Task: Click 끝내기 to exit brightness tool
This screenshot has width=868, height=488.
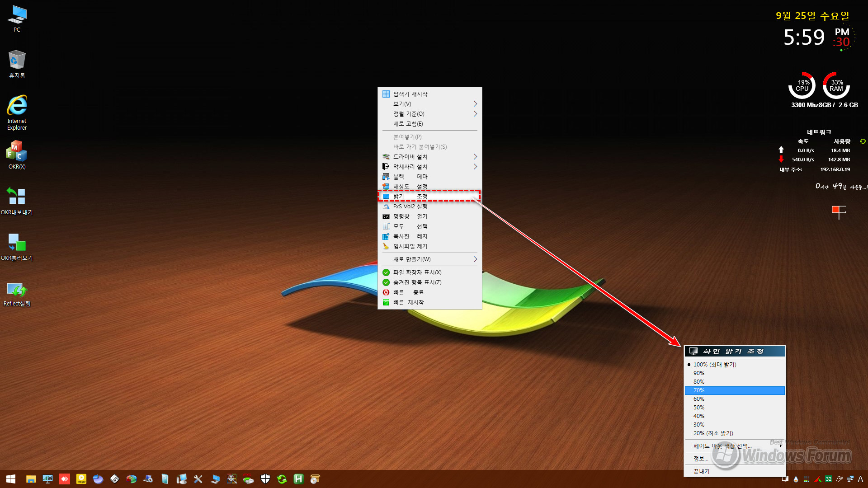Action: [735, 471]
